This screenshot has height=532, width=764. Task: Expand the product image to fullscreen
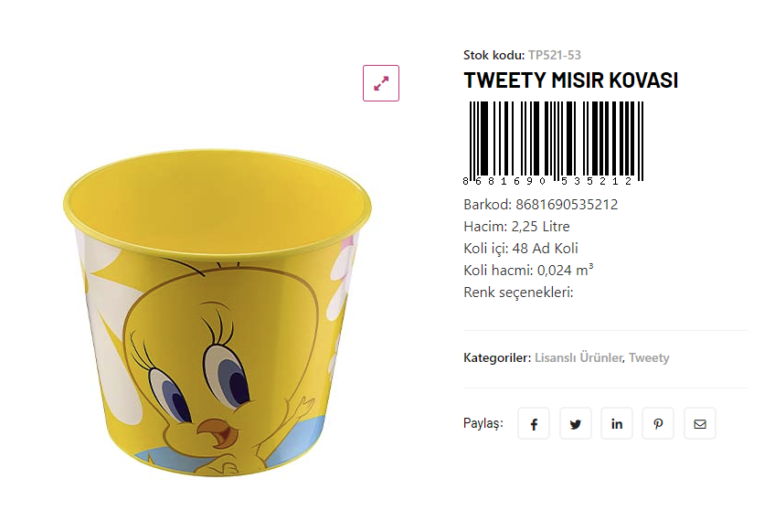381,83
